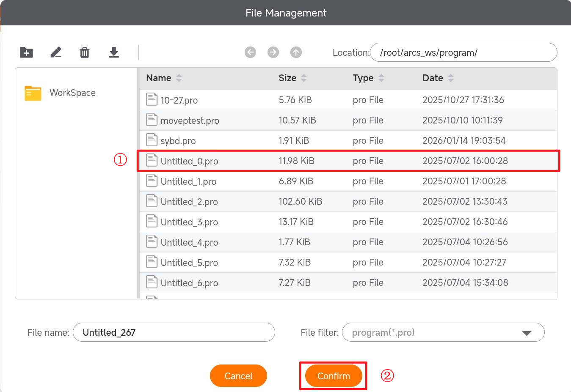Select the sybd.pro file icon

pyautogui.click(x=152, y=140)
